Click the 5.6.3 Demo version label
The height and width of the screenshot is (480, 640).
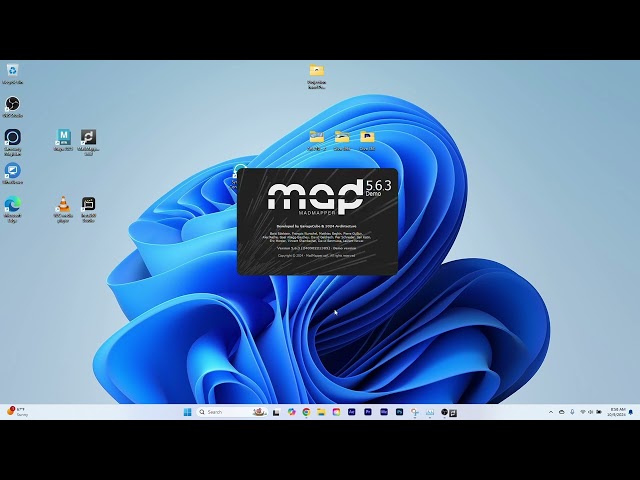pos(378,188)
